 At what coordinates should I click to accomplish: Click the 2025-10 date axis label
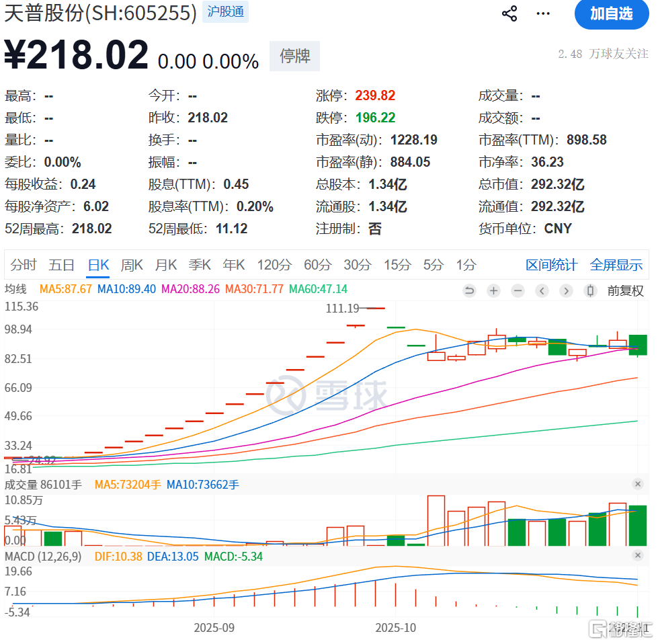coord(396,628)
